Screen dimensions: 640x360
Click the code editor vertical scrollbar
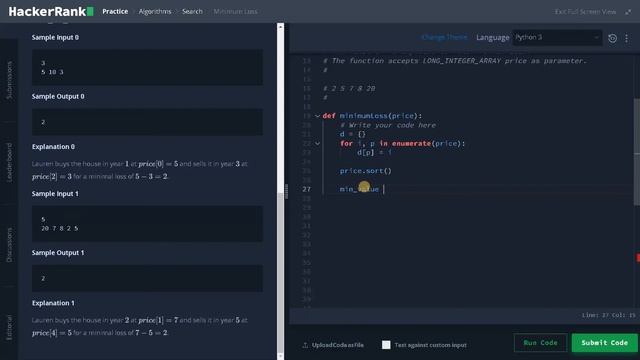point(637,151)
